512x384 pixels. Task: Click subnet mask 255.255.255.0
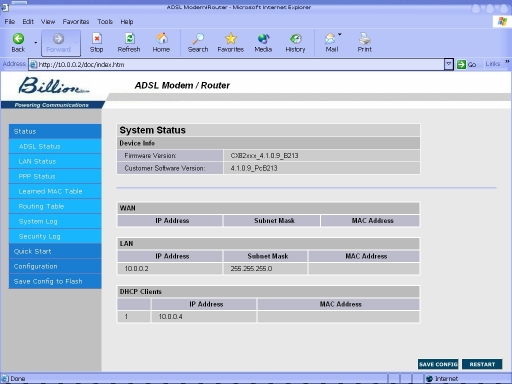[x=251, y=269]
